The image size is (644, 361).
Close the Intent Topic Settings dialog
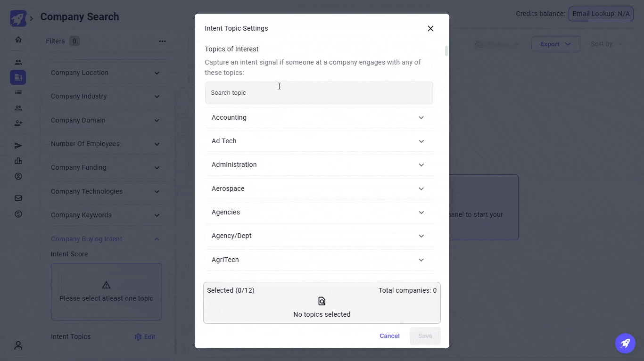tap(430, 28)
